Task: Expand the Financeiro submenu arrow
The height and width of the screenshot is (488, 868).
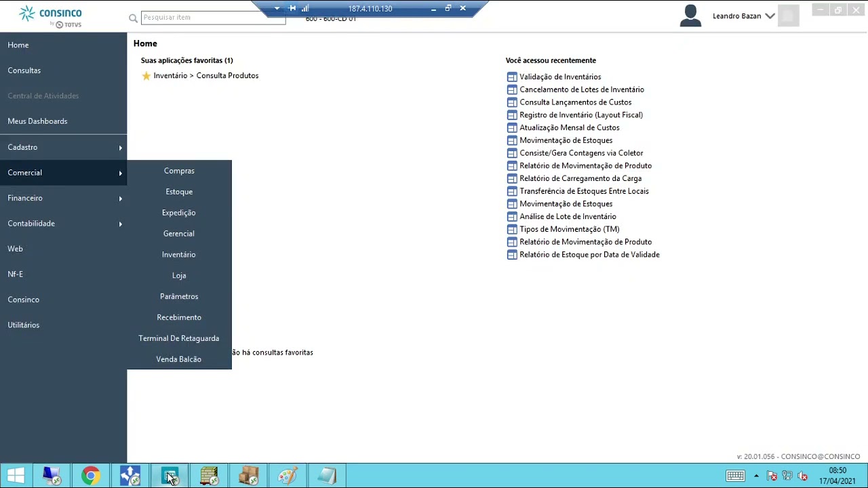Action: coord(121,199)
